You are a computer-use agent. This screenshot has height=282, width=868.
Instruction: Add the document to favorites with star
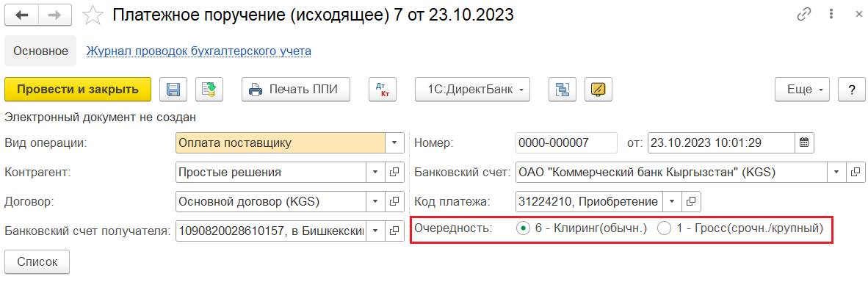tap(93, 15)
